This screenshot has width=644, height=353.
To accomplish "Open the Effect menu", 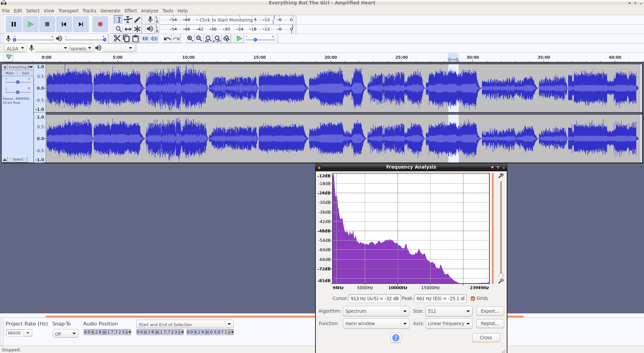I will 131,11.
